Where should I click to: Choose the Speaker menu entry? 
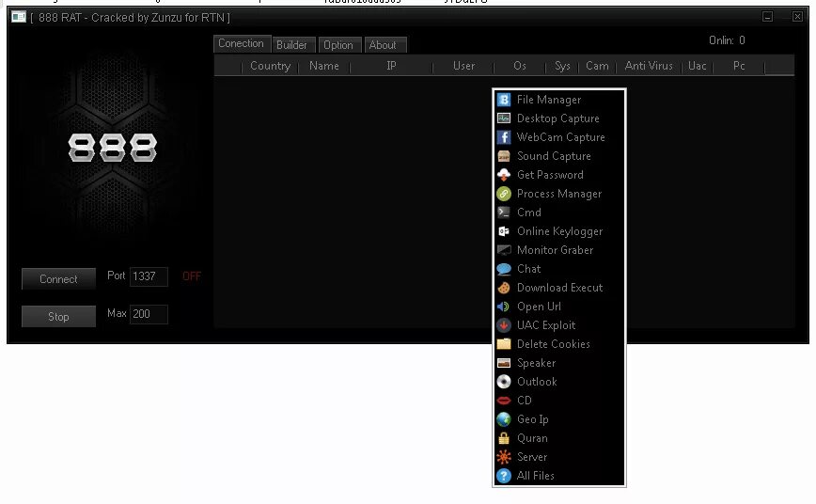pyautogui.click(x=559, y=363)
